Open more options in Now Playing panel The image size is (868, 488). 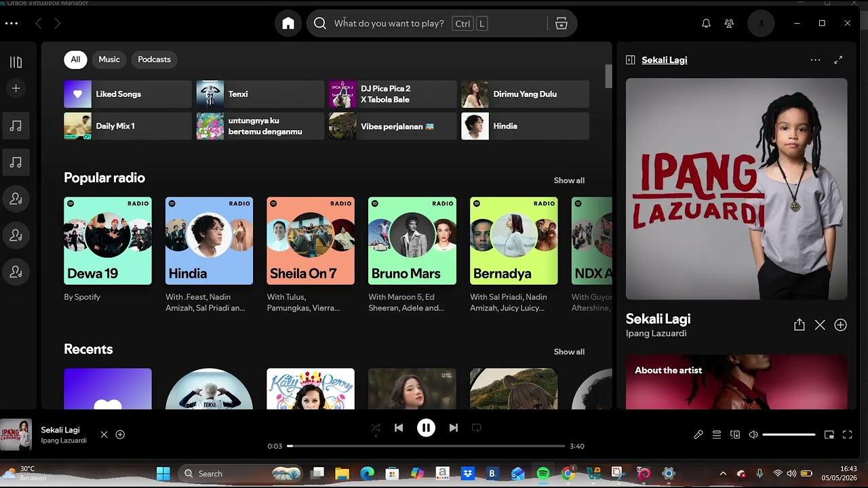pyautogui.click(x=815, y=60)
